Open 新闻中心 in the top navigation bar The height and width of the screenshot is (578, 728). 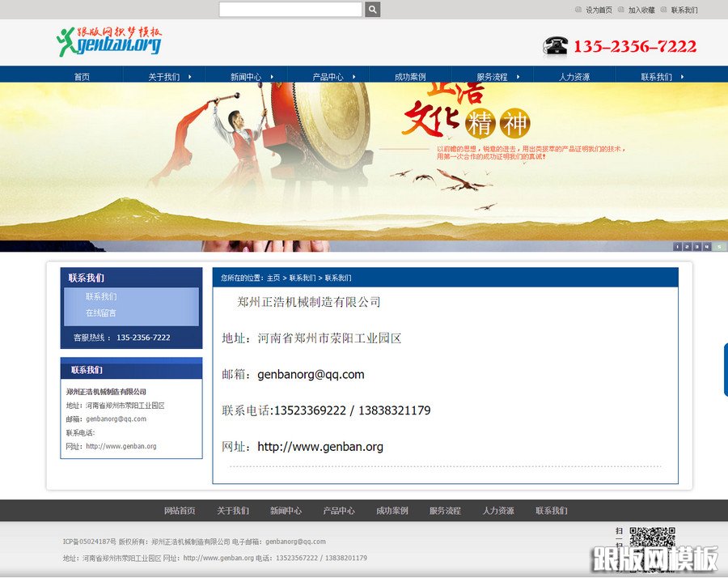pos(243,77)
